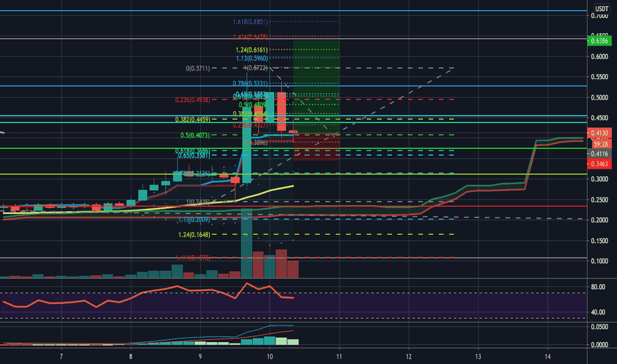
Task: Click date 14 on the time axis
Action: [x=547, y=357]
